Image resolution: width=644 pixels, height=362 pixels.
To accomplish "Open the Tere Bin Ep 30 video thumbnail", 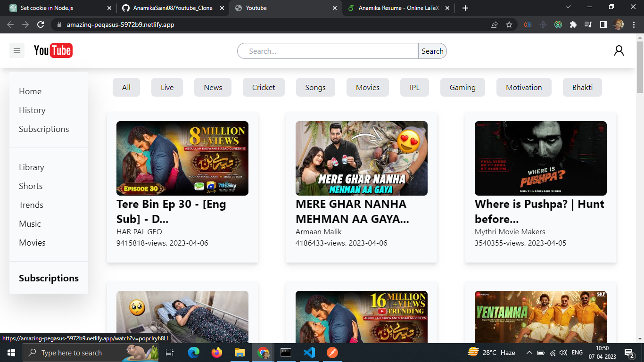I will pos(182,158).
